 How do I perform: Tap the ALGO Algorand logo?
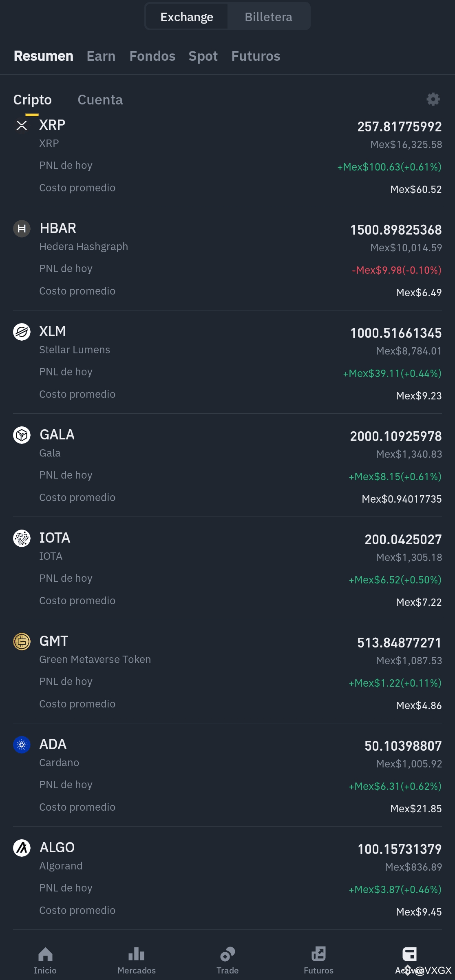coord(22,848)
